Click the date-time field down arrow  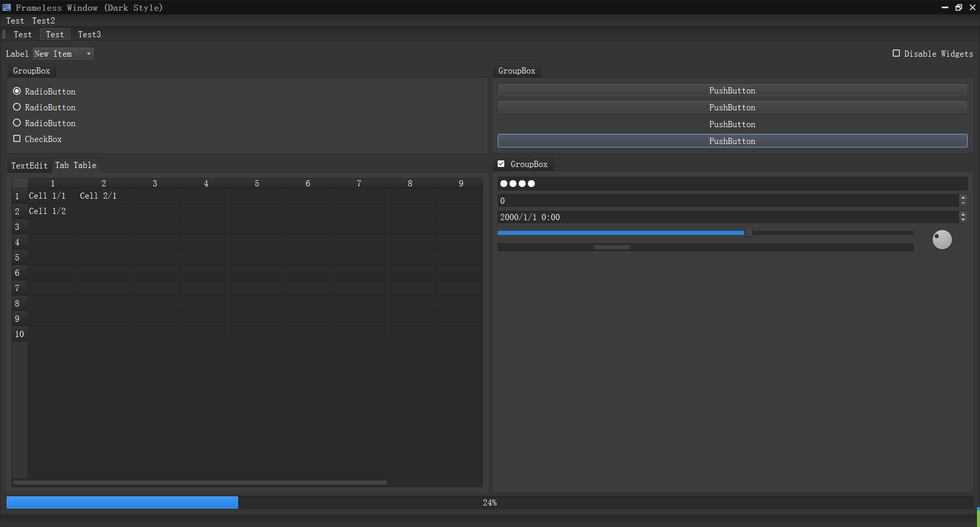coord(963,220)
